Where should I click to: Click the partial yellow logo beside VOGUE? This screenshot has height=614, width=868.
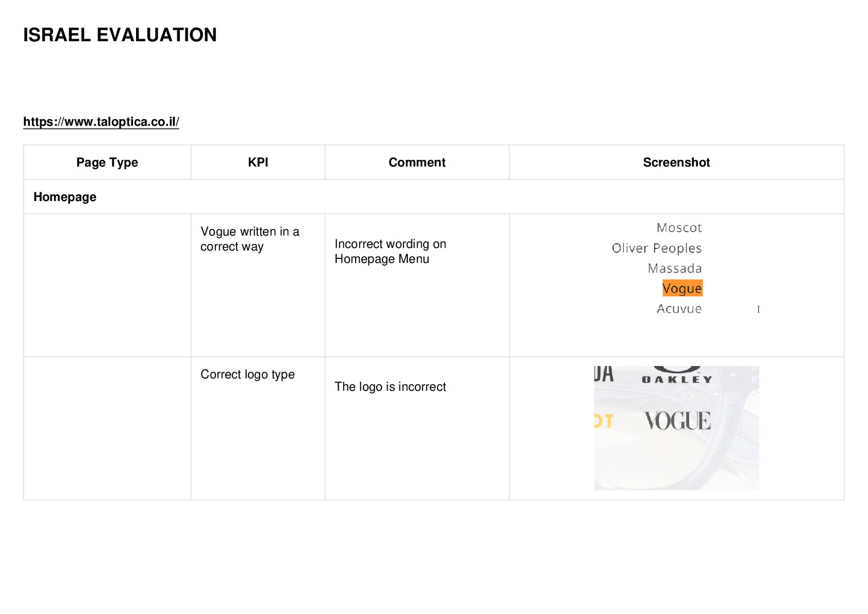(604, 421)
